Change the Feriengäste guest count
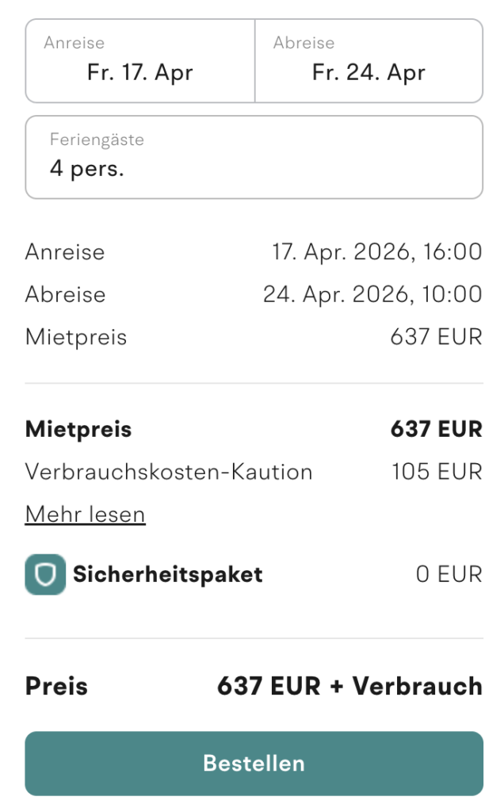Screen dimensions: 504x812 (254, 156)
